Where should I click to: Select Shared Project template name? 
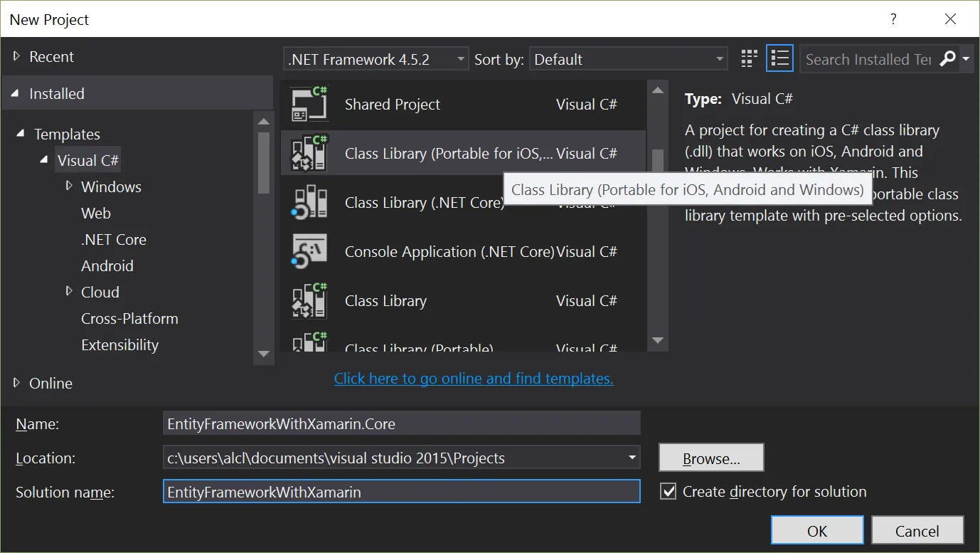[393, 105]
